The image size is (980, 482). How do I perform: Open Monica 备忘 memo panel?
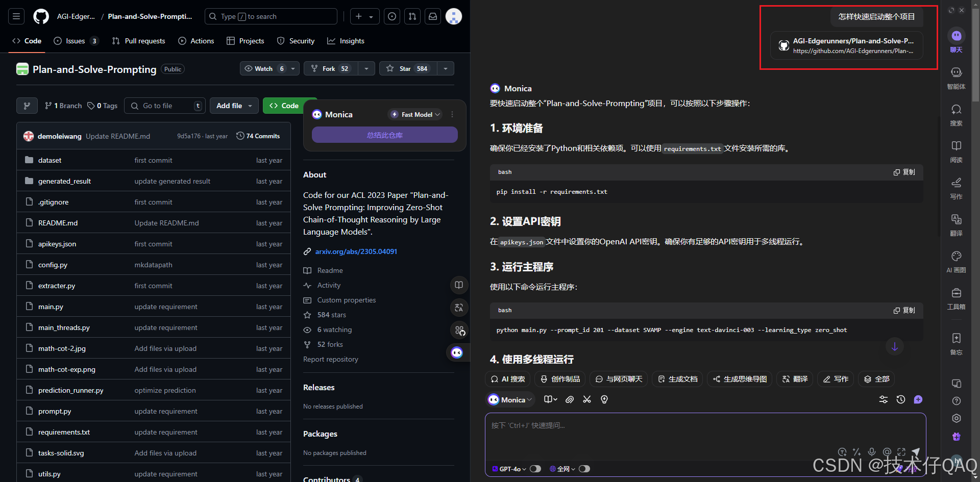point(957,343)
